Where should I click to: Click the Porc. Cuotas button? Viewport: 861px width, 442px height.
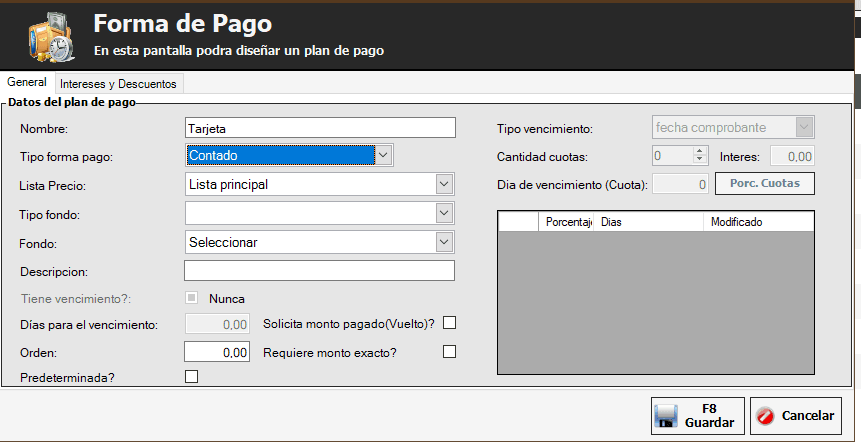click(x=764, y=184)
